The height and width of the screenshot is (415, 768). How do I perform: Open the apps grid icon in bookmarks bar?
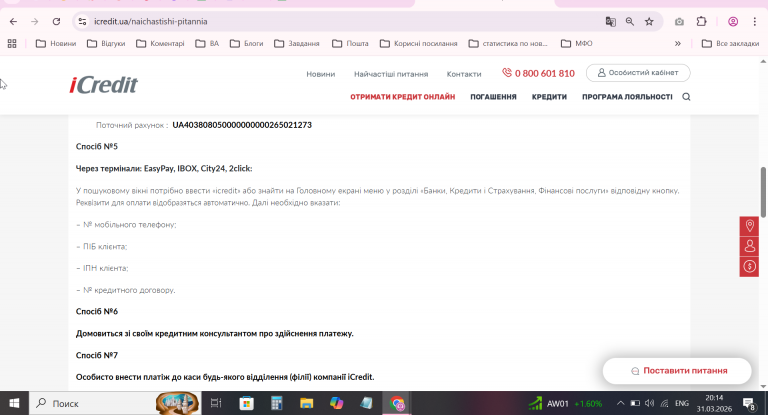tap(12, 44)
